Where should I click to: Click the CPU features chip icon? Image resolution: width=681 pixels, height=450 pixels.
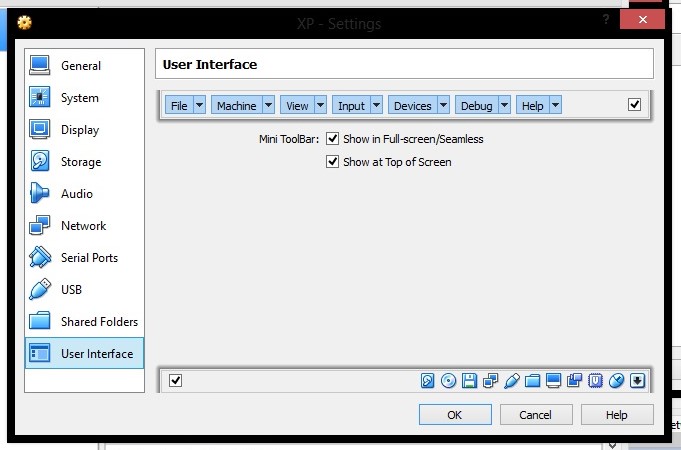click(596, 380)
